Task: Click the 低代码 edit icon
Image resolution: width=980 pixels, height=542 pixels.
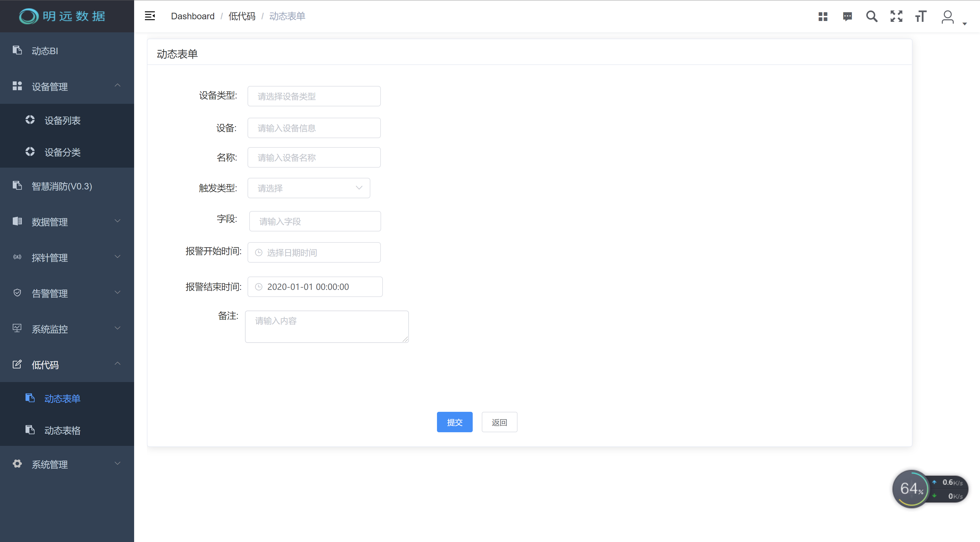Action: tap(17, 364)
